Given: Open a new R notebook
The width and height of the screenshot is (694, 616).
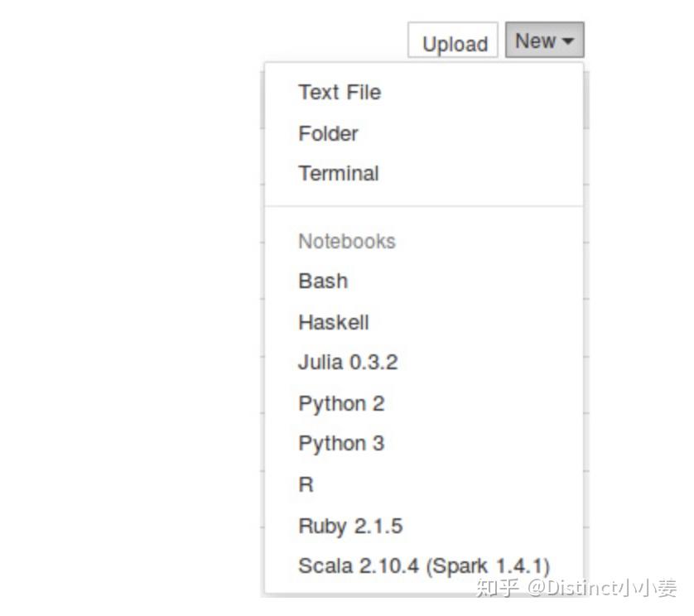Looking at the screenshot, I should click(x=306, y=484).
